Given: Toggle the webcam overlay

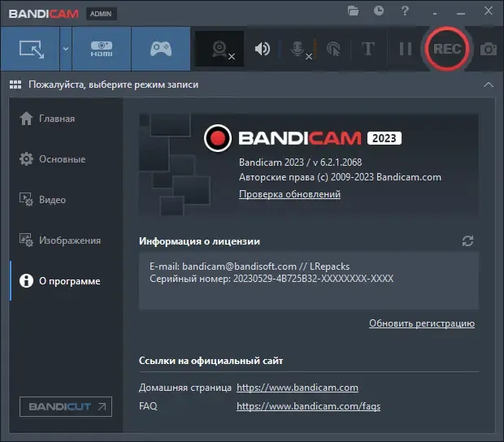Looking at the screenshot, I should [219, 49].
